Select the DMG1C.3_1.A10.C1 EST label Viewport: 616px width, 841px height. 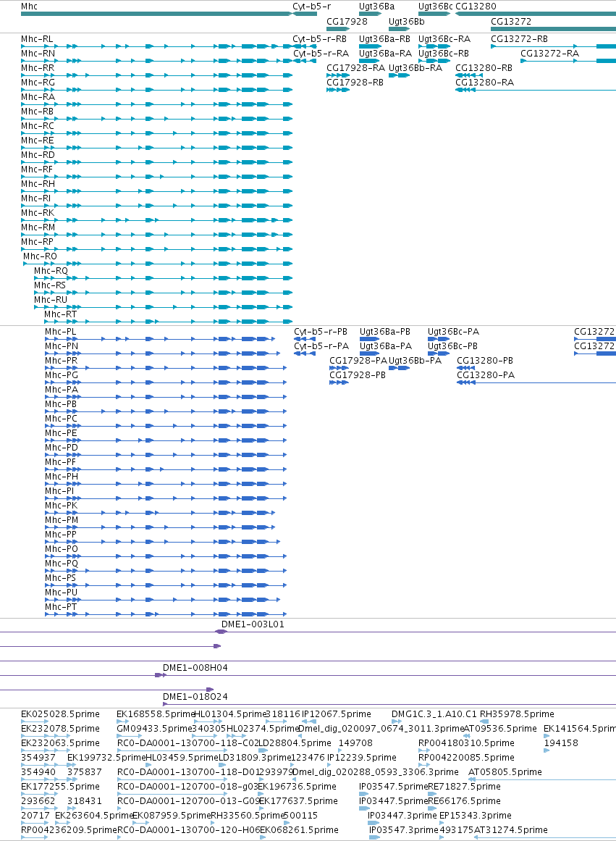click(434, 714)
